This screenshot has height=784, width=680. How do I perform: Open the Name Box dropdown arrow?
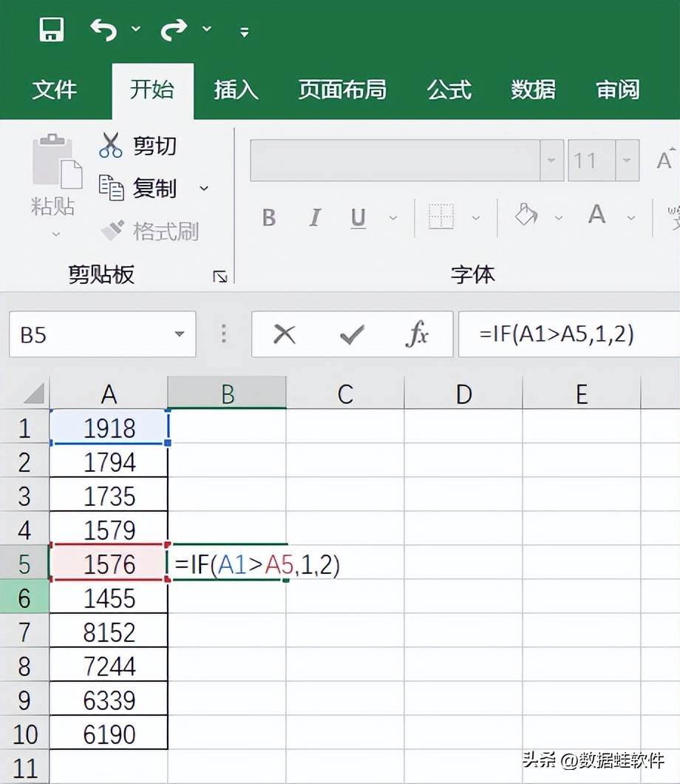tap(179, 335)
